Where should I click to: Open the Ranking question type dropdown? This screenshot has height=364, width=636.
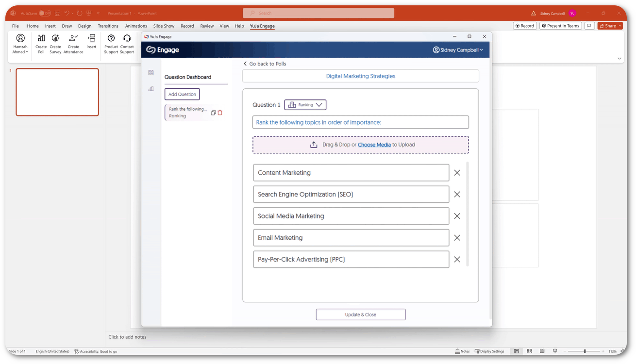(x=305, y=105)
